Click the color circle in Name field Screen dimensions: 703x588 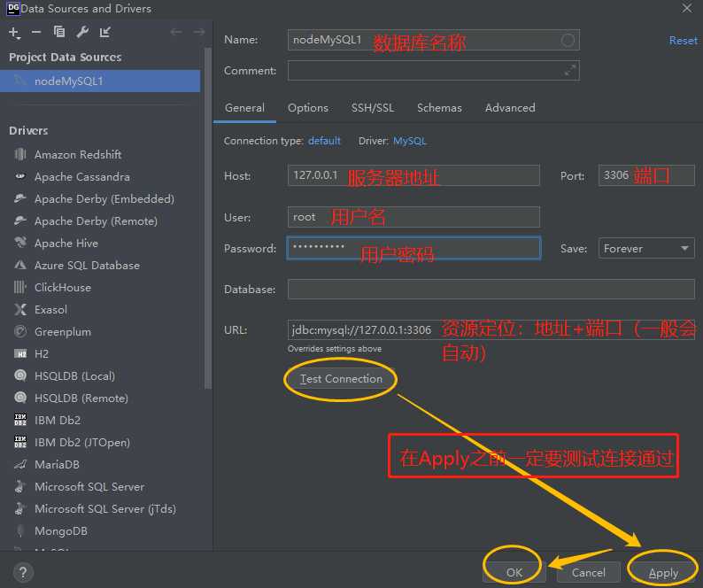[x=568, y=41]
